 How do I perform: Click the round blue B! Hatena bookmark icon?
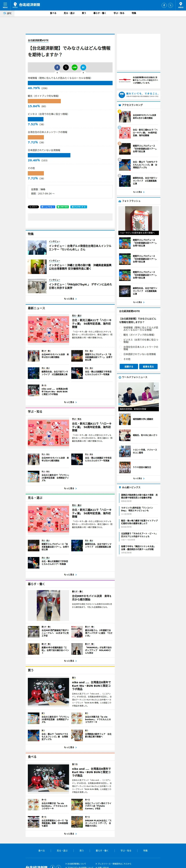click(x=83, y=67)
